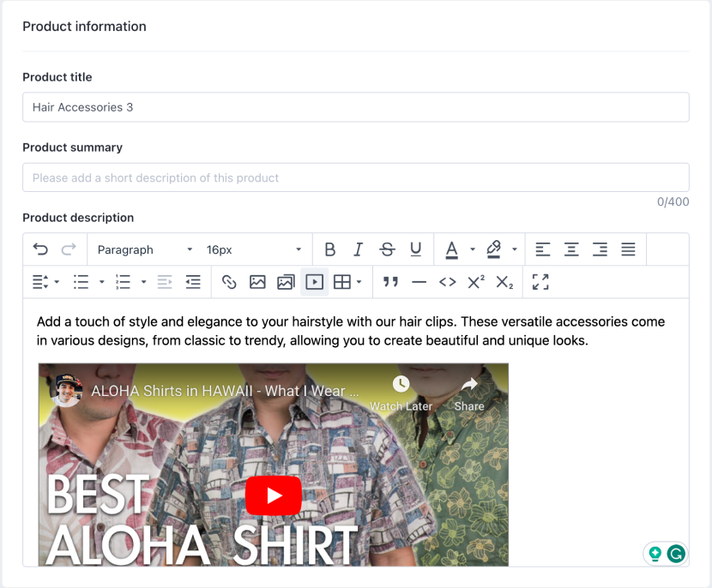This screenshot has height=588, width=712.
Task: Click the green lightbulb suggestion icon
Action: point(655,554)
